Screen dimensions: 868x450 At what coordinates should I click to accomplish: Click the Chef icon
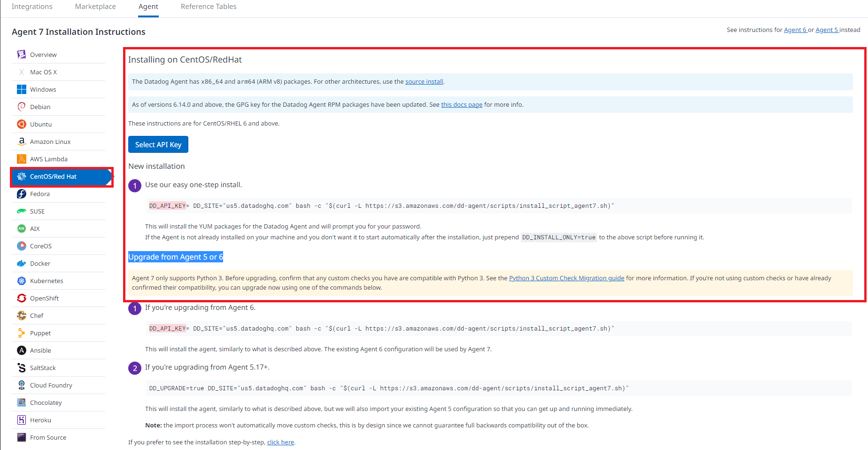pos(22,316)
